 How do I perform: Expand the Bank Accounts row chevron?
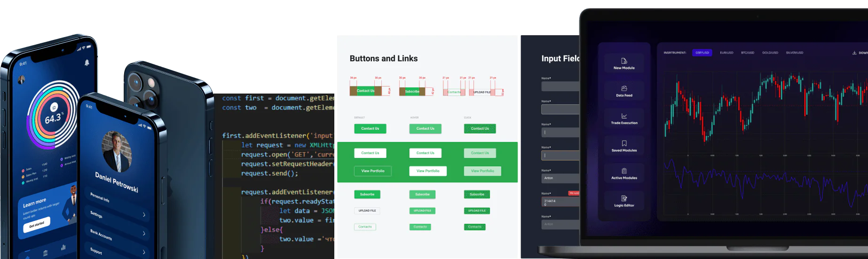tap(144, 233)
